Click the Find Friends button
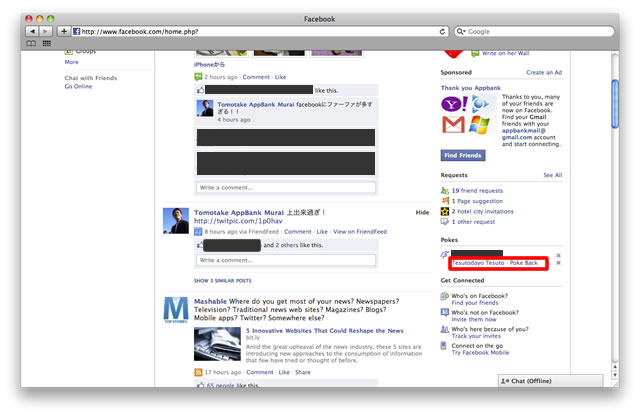Viewport: 640px width, 416px height. 463,156
